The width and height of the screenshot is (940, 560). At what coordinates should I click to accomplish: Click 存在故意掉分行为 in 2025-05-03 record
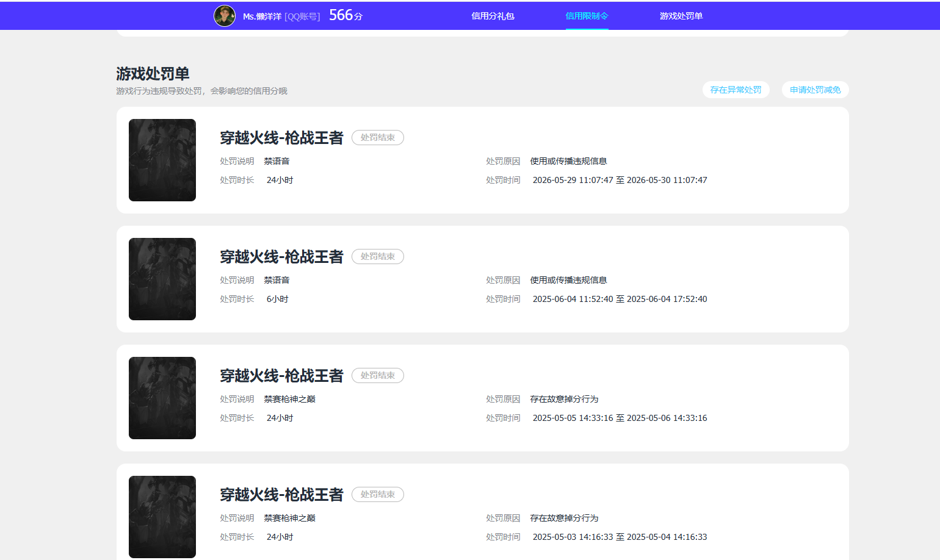[564, 518]
